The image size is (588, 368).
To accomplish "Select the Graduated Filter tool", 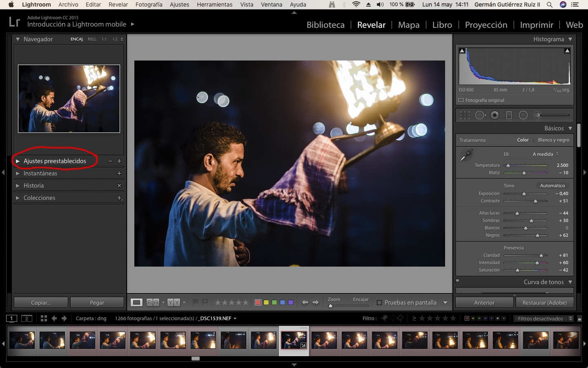I will click(509, 115).
